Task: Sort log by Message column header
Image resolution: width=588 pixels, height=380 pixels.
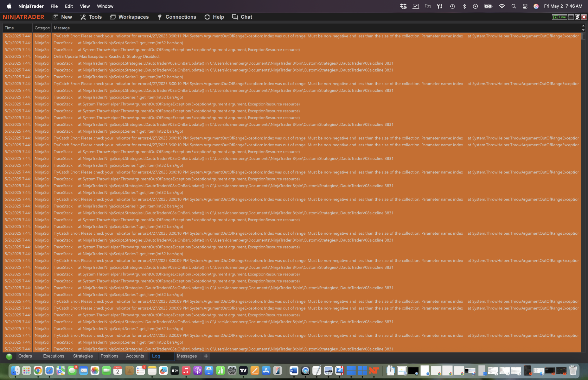Action: pyautogui.click(x=316, y=28)
